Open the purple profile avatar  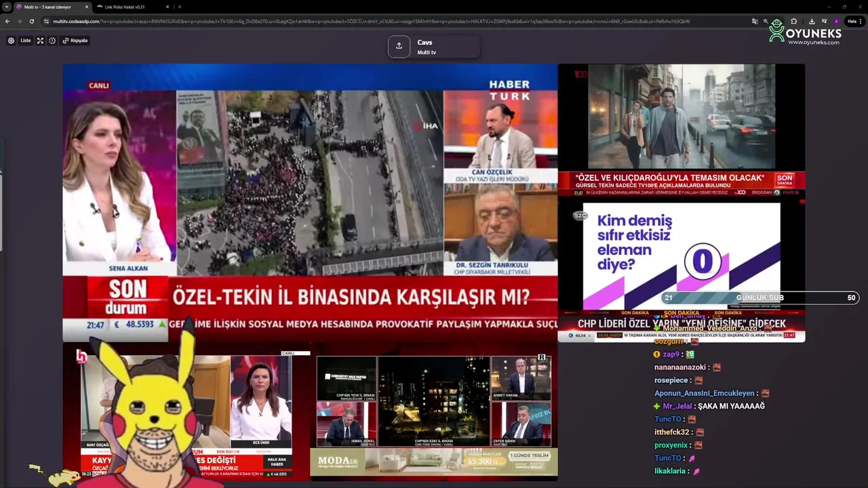point(837,21)
